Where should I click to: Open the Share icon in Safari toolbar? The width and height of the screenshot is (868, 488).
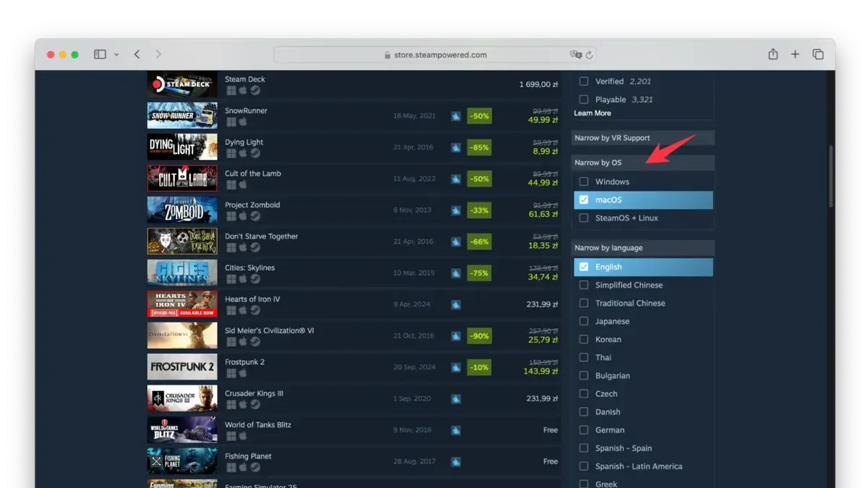click(x=773, y=54)
